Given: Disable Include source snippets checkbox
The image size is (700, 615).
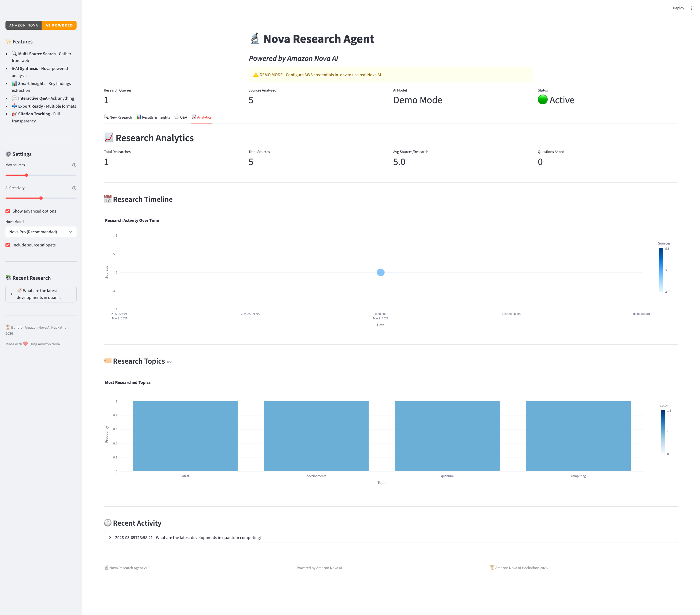Looking at the screenshot, I should (x=8, y=245).
